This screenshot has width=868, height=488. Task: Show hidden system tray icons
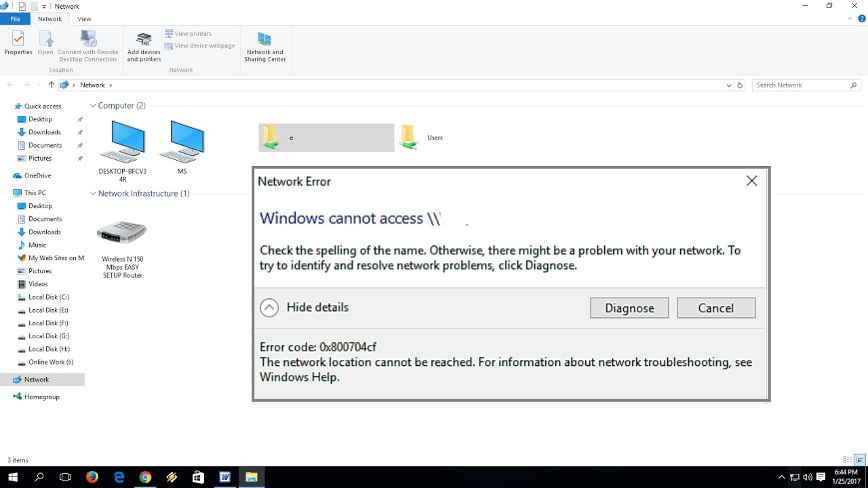click(782, 477)
